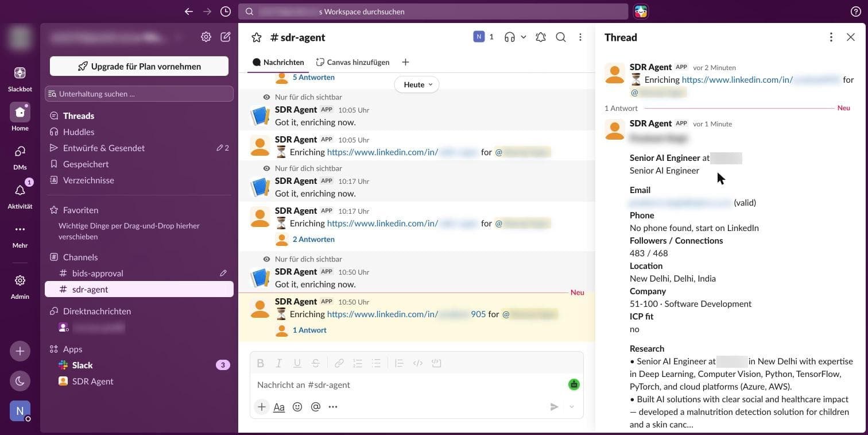Toggle strikethrough formatting in composer
This screenshot has width=868, height=435.
tap(316, 363)
